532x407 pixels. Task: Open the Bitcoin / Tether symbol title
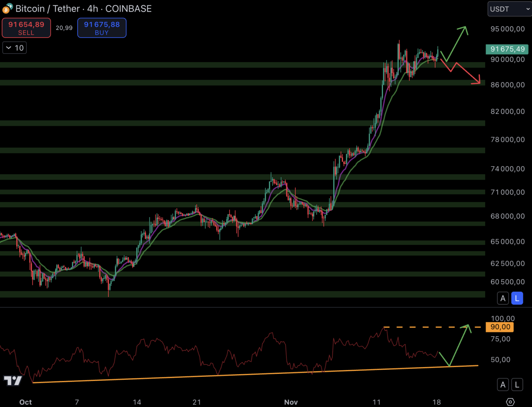[x=83, y=9]
